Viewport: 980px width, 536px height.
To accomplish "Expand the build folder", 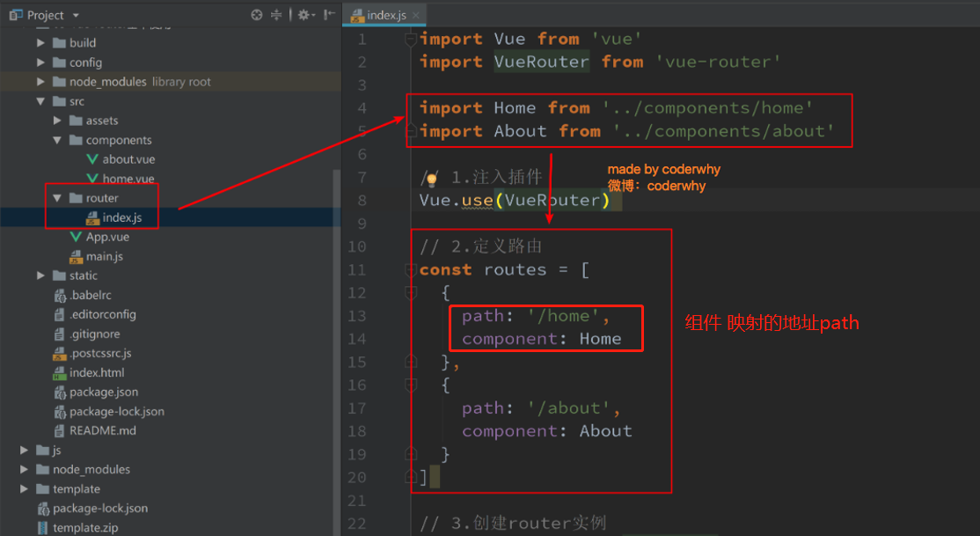I will [x=40, y=43].
